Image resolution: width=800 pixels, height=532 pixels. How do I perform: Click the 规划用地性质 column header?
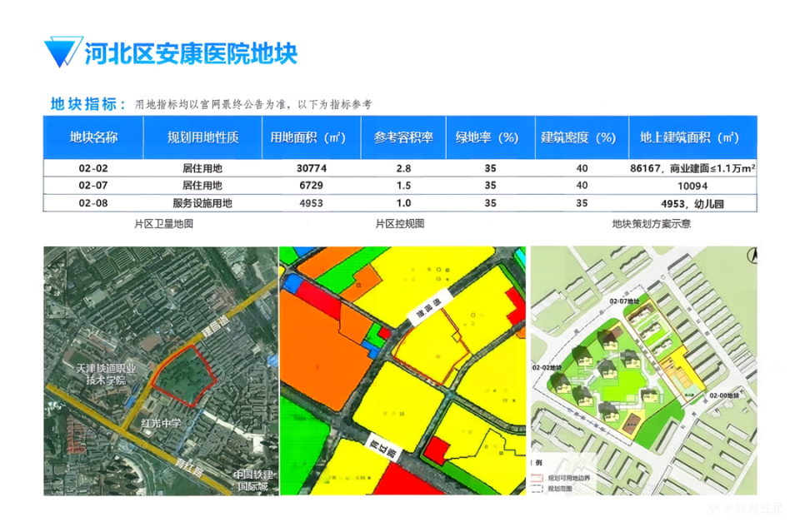coord(203,137)
